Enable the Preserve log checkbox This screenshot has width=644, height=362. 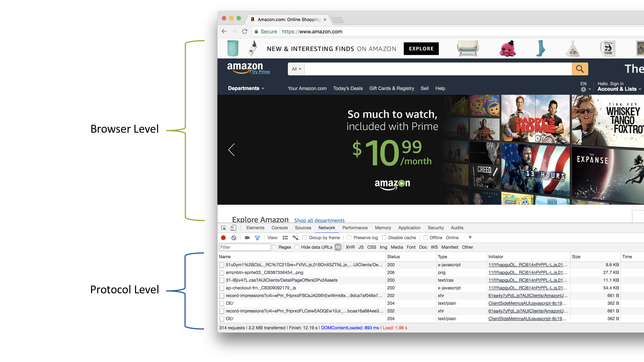[x=349, y=238]
